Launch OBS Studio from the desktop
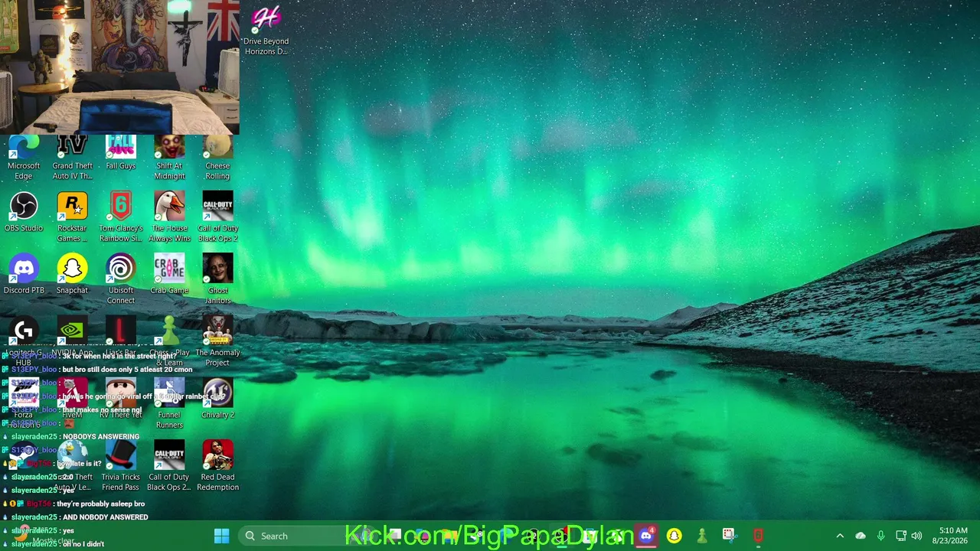The height and width of the screenshot is (551, 980). (x=24, y=212)
